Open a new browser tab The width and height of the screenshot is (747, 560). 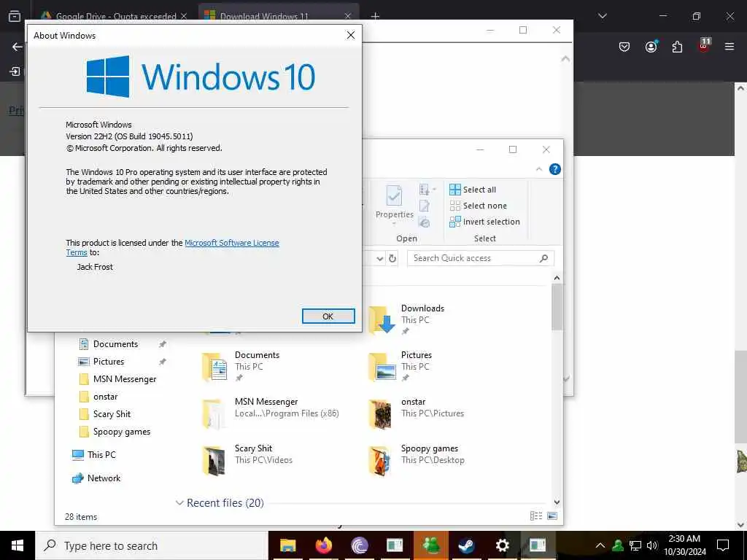pyautogui.click(x=375, y=16)
